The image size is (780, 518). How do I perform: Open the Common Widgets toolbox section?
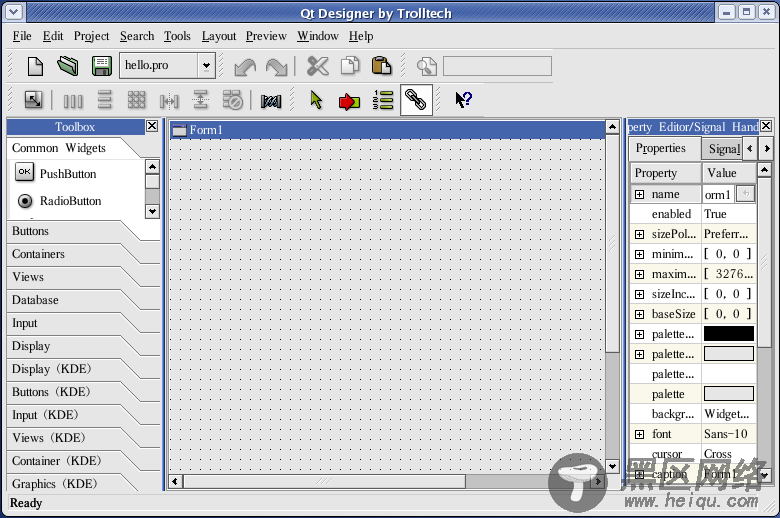(x=59, y=148)
